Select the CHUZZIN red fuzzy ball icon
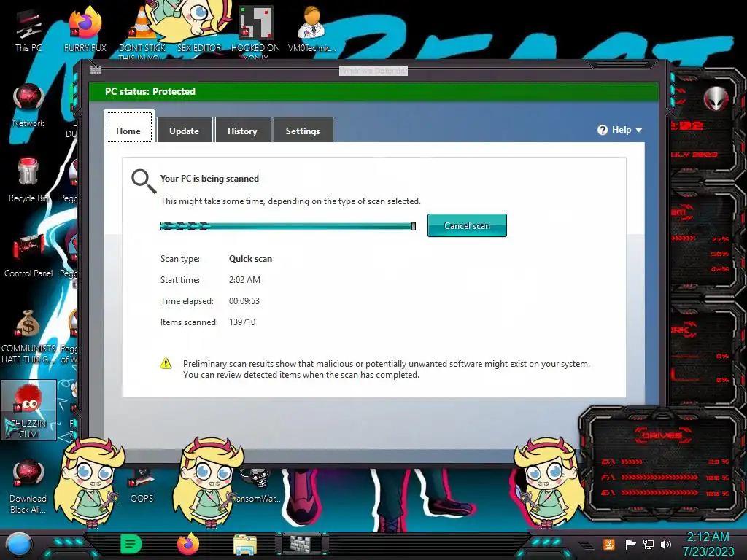This screenshot has width=747, height=560. coord(28,411)
